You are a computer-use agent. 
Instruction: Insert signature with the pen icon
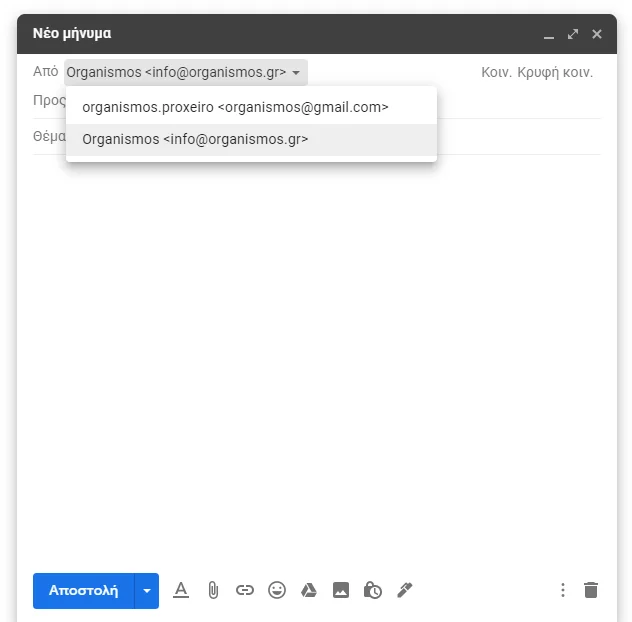[405, 590]
